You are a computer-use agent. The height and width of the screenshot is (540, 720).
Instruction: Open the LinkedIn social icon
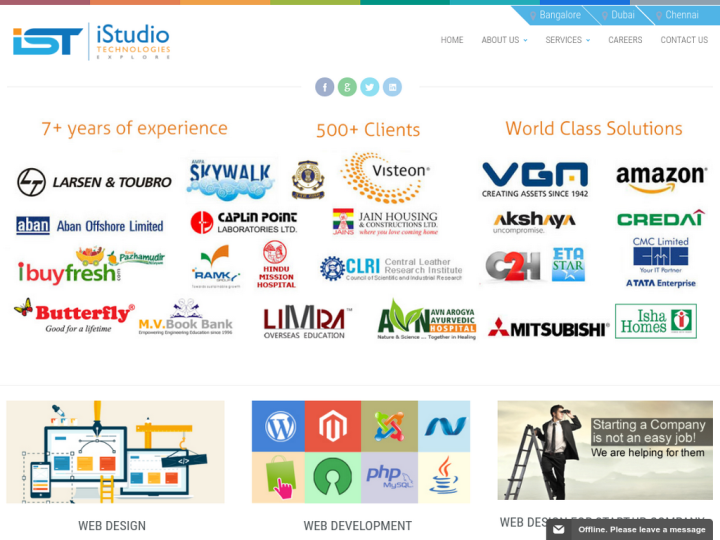(x=392, y=87)
